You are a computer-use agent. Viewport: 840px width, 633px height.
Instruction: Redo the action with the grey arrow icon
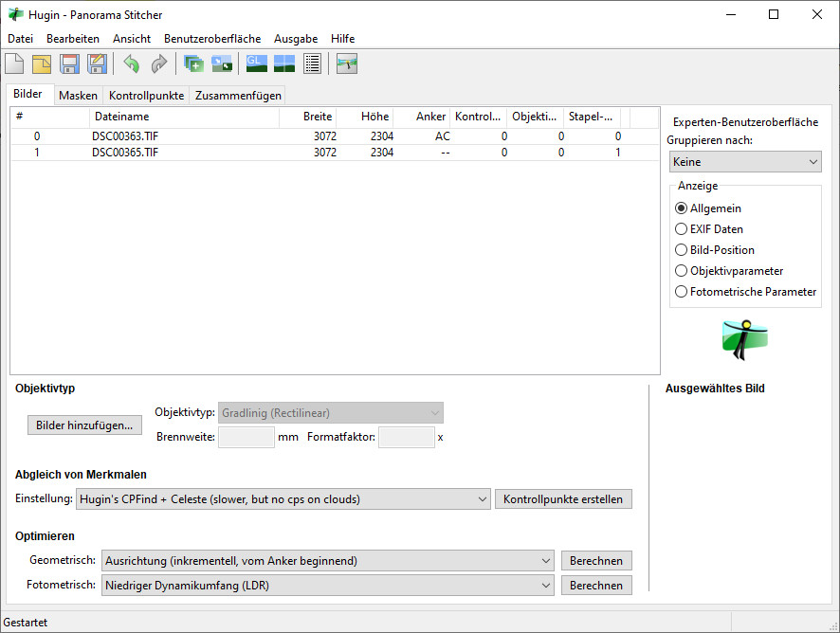[x=159, y=63]
